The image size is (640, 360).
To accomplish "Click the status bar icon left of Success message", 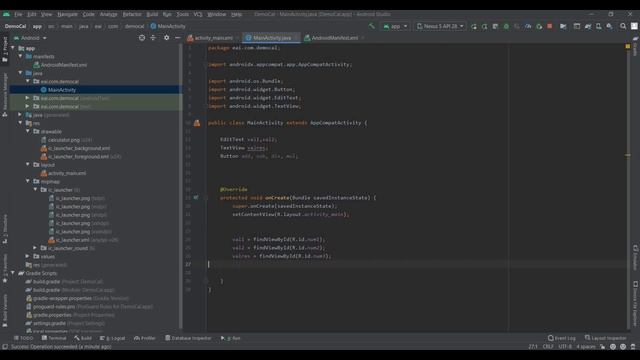I will click(5, 347).
